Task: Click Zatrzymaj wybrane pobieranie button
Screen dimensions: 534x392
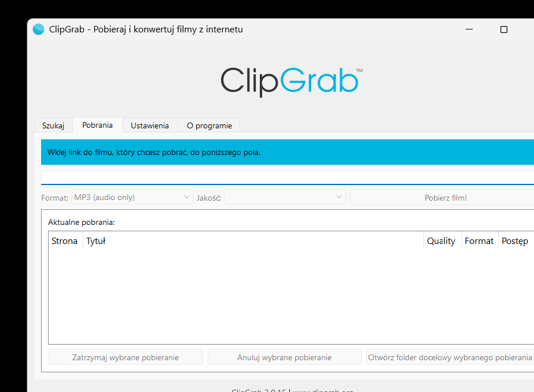Action: pos(126,357)
